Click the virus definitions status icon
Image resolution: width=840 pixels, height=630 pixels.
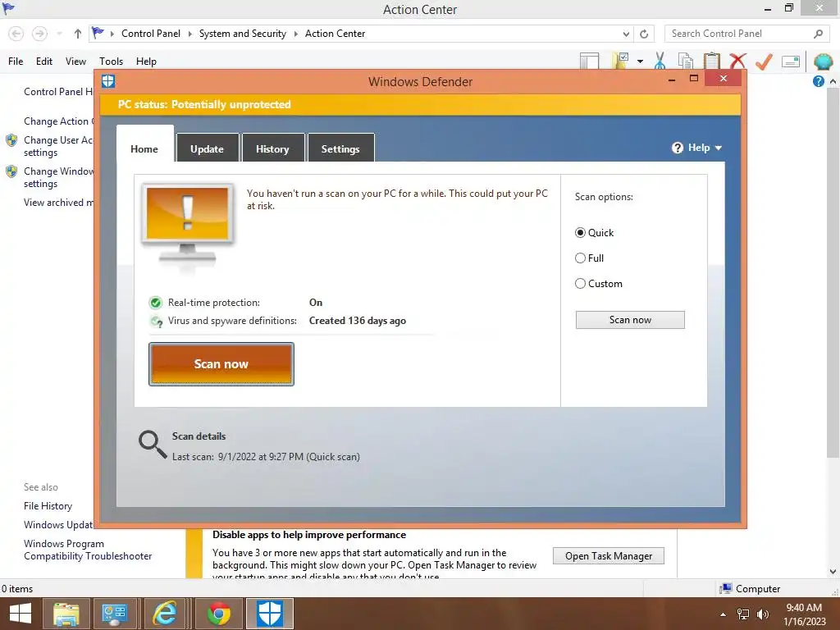point(157,322)
